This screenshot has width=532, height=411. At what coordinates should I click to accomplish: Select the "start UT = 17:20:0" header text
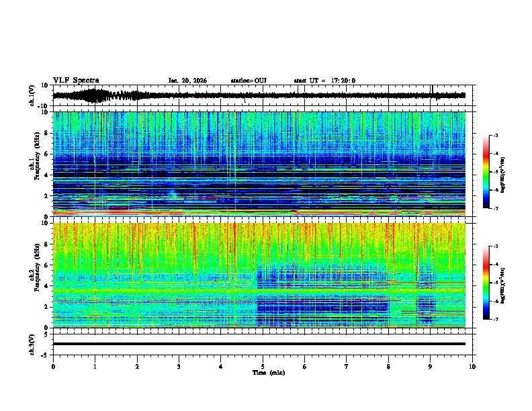[x=324, y=81]
